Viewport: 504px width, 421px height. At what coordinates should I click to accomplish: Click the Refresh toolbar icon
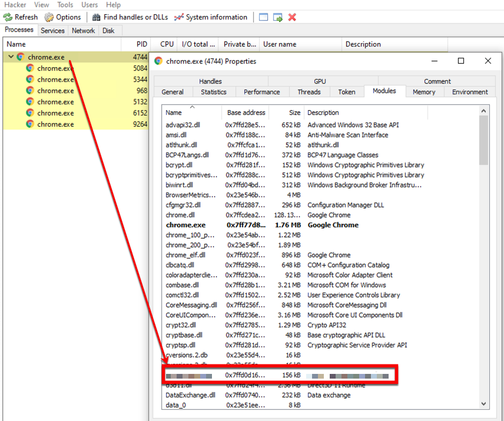point(8,17)
